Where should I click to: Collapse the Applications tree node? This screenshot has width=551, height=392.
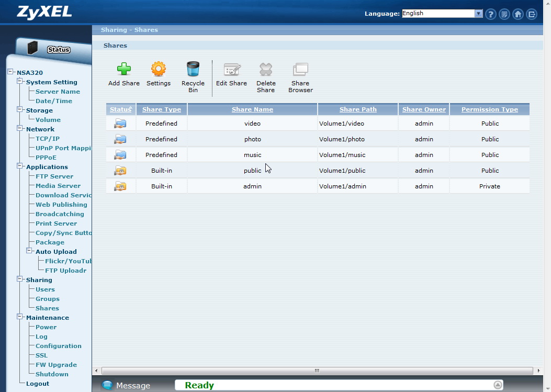pyautogui.click(x=20, y=166)
